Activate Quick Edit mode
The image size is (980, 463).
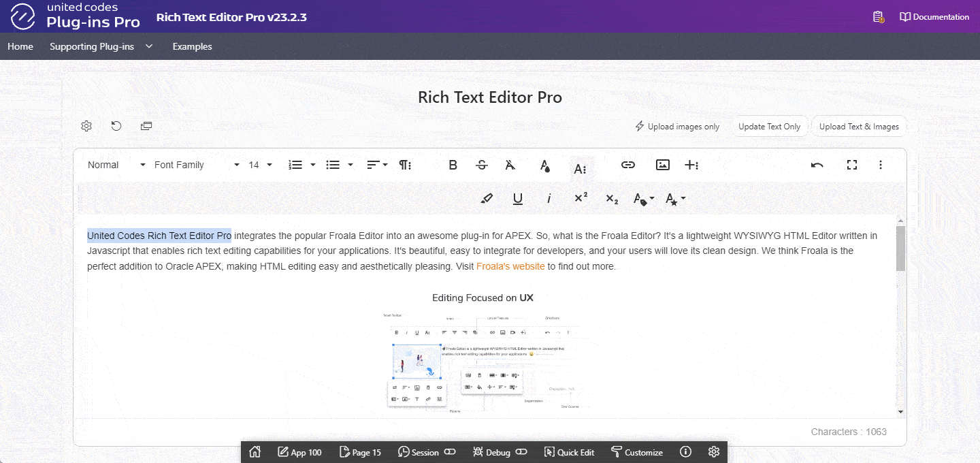(x=569, y=452)
